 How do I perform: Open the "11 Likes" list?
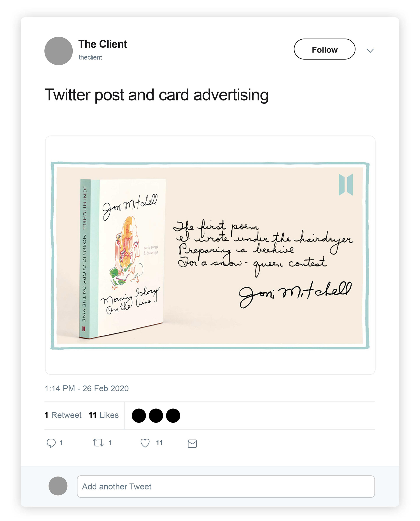[103, 415]
